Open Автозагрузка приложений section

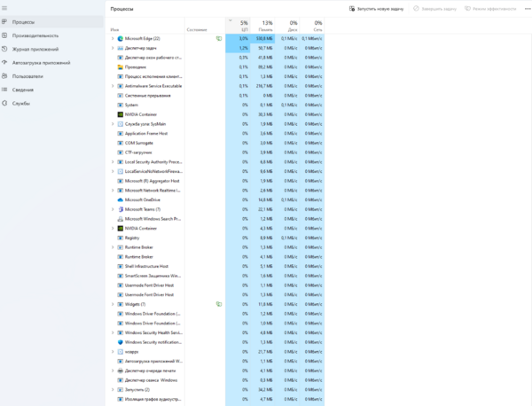[x=41, y=63]
